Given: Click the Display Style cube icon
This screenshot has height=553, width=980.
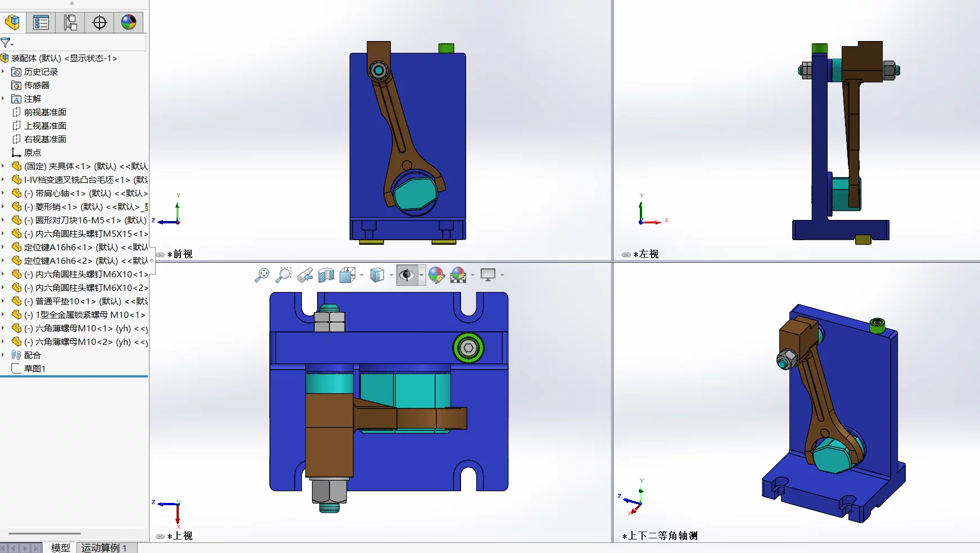Looking at the screenshot, I should tap(377, 275).
